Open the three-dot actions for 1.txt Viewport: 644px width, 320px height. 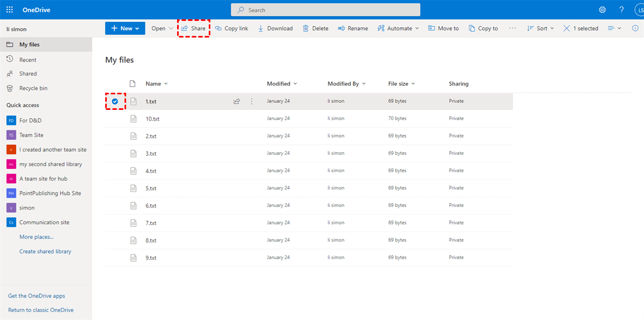point(252,101)
